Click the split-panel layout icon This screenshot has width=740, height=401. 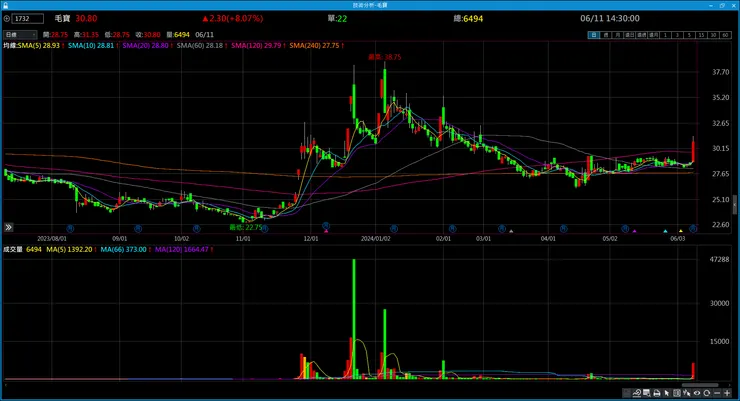coord(677,393)
